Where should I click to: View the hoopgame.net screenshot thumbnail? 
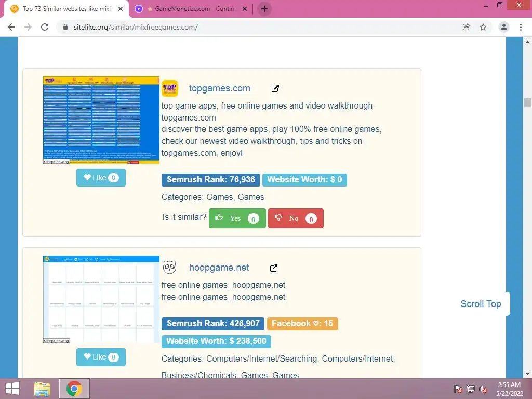click(101, 299)
